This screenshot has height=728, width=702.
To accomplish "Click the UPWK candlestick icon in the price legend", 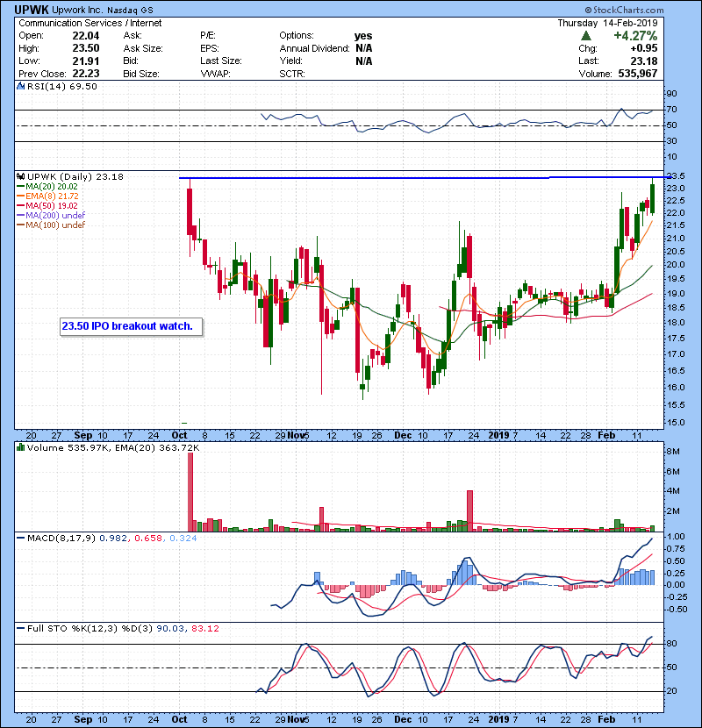I will click(x=20, y=177).
